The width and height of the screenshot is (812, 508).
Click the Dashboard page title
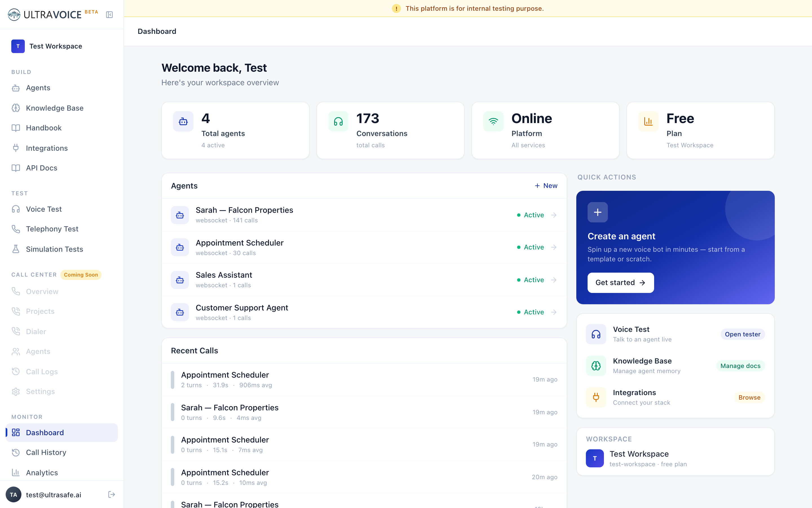tap(157, 31)
